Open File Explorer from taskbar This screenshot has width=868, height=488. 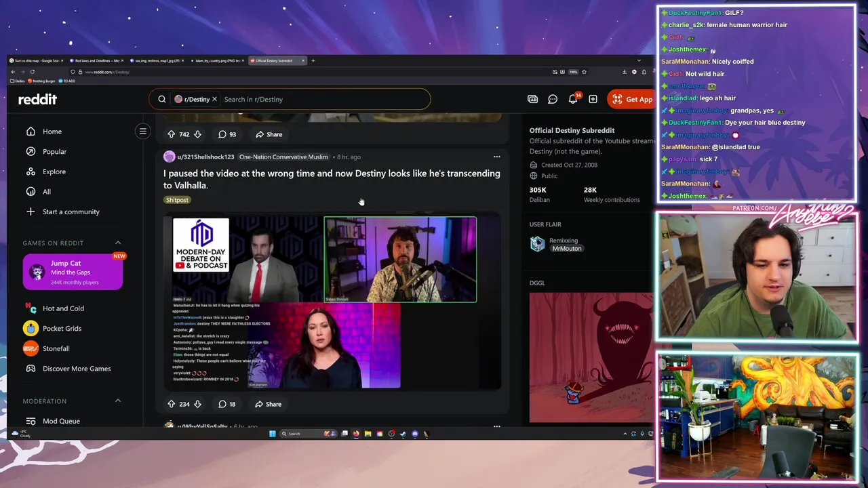pyautogui.click(x=368, y=434)
